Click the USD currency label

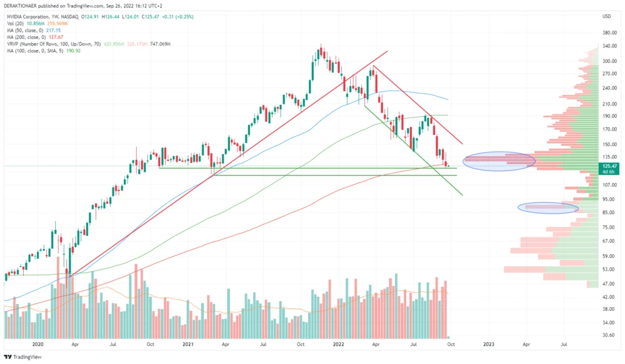pos(606,16)
